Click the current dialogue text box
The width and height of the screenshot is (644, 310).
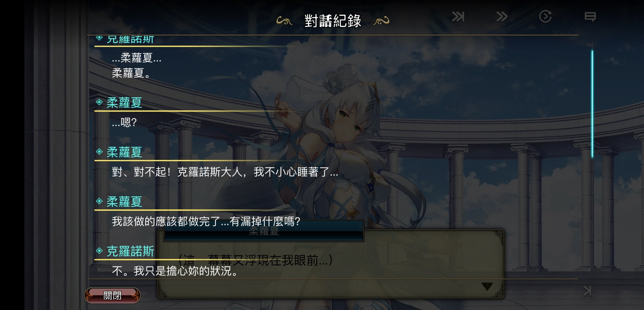331,263
